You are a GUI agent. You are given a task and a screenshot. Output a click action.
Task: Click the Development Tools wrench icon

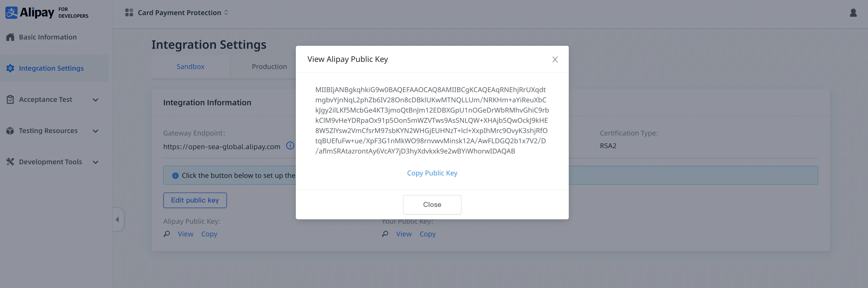coord(10,162)
